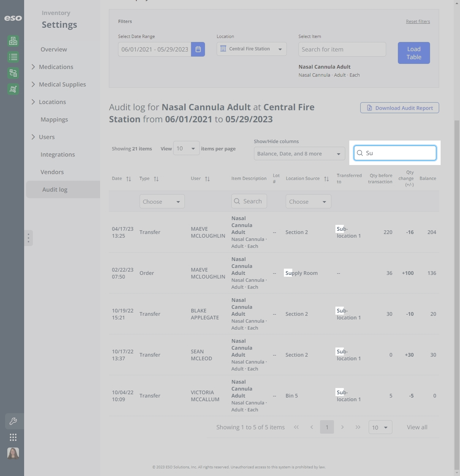Open the Overview settings page
This screenshot has height=476, width=460.
click(x=54, y=49)
